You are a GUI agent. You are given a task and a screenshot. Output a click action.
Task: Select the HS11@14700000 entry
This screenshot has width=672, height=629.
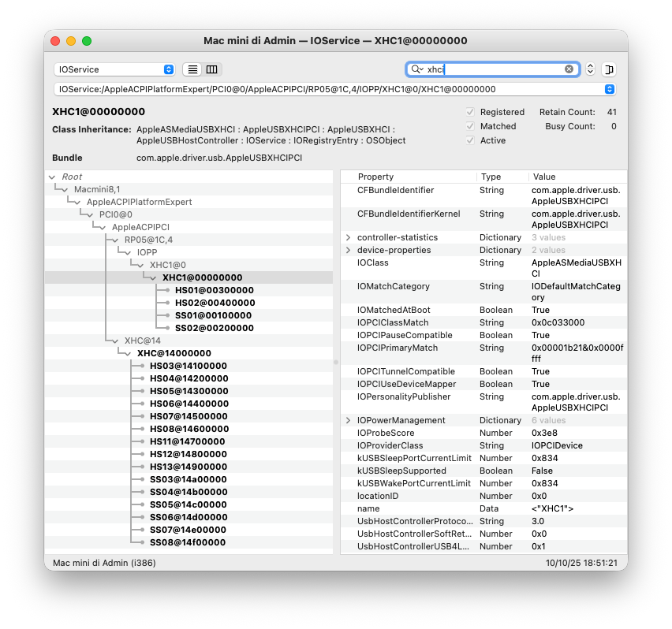pos(187,441)
